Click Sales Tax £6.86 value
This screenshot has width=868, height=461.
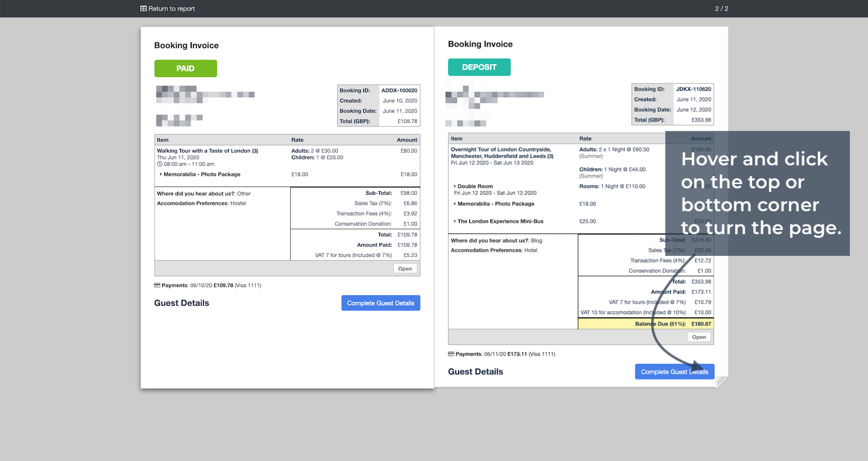[410, 203]
